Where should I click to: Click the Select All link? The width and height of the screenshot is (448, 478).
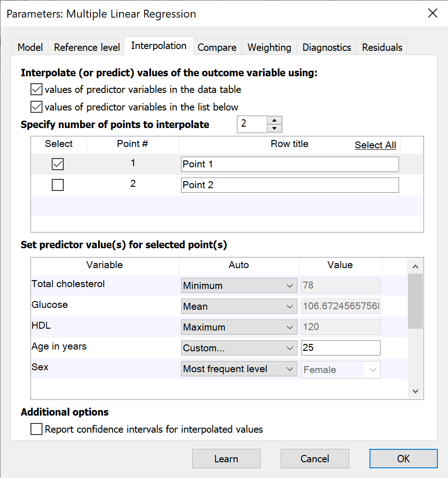375,145
